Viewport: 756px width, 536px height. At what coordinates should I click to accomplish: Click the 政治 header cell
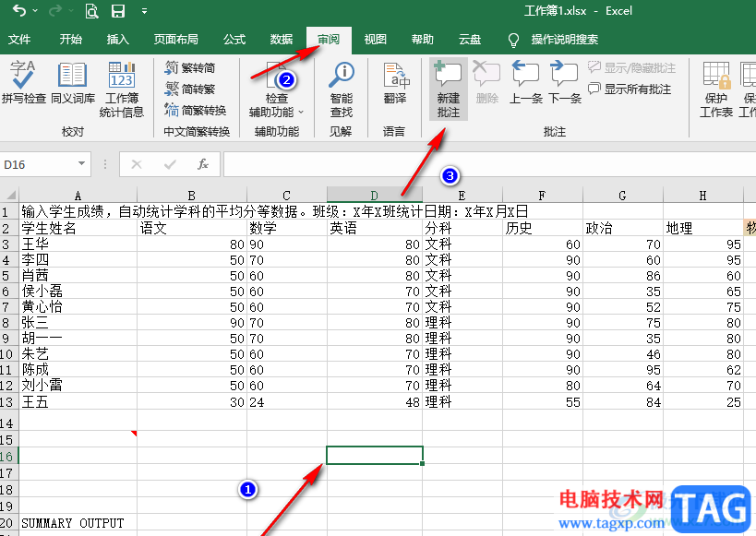click(x=623, y=228)
